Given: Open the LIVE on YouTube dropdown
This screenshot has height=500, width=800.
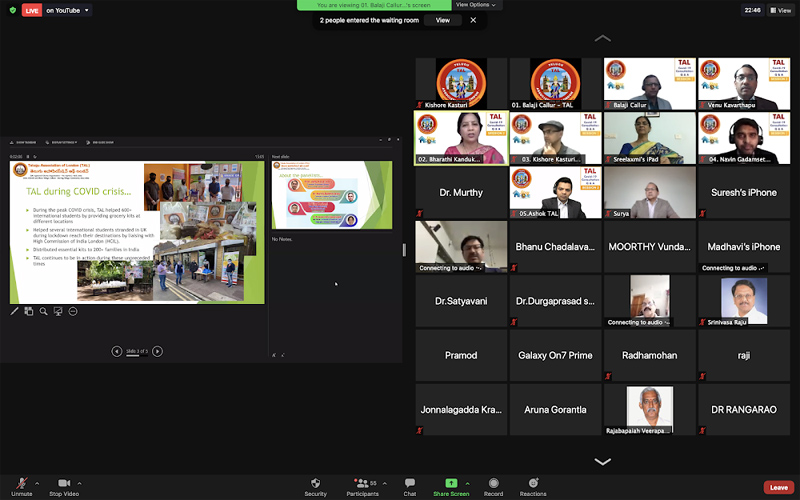Looking at the screenshot, I should pos(68,10).
